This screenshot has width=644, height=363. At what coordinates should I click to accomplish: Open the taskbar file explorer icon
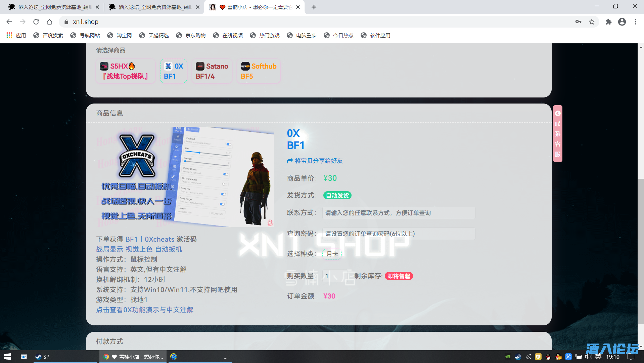coord(24,357)
